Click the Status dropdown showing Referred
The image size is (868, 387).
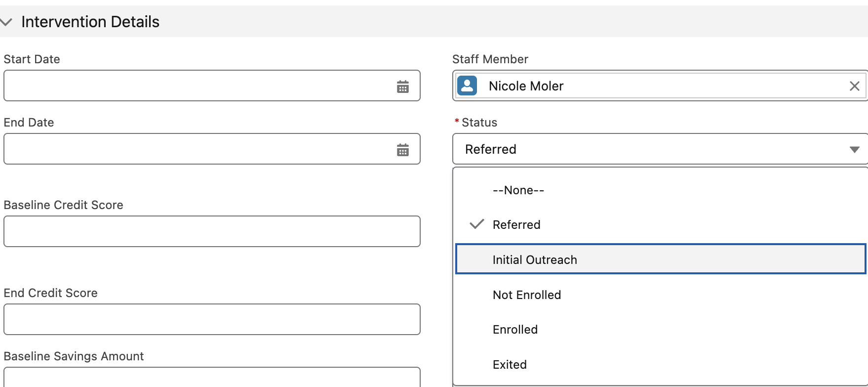[x=660, y=149]
